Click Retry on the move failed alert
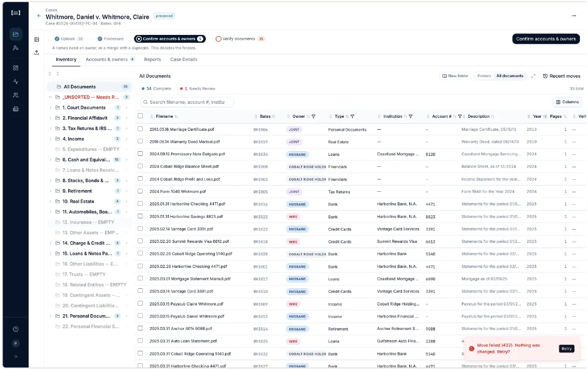Image resolution: width=588 pixels, height=369 pixels. [x=566, y=349]
